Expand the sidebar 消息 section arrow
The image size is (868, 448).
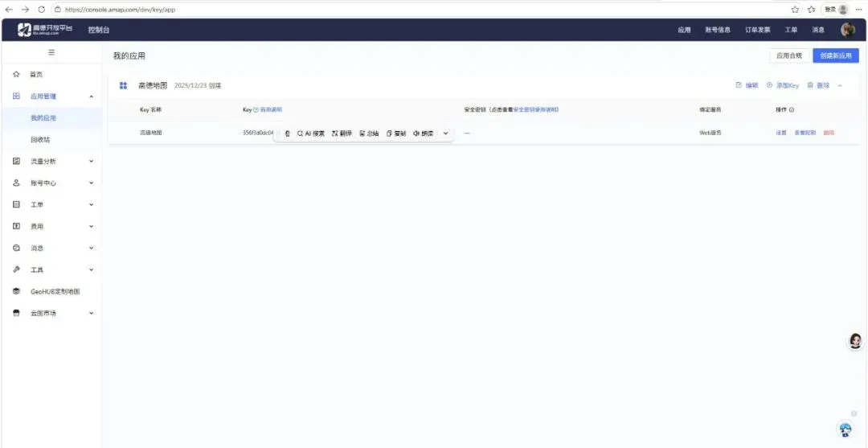coord(92,248)
